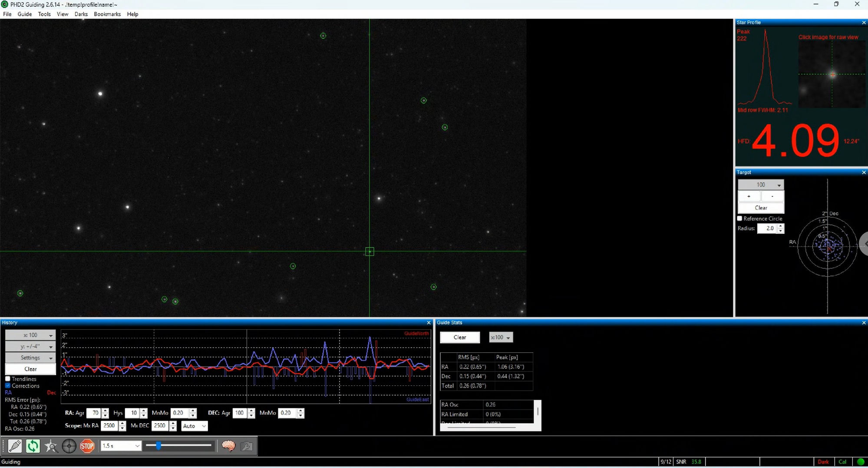Viewport: 868px width, 468px height.
Task: Click the guide star lock box
Action: pos(370,252)
